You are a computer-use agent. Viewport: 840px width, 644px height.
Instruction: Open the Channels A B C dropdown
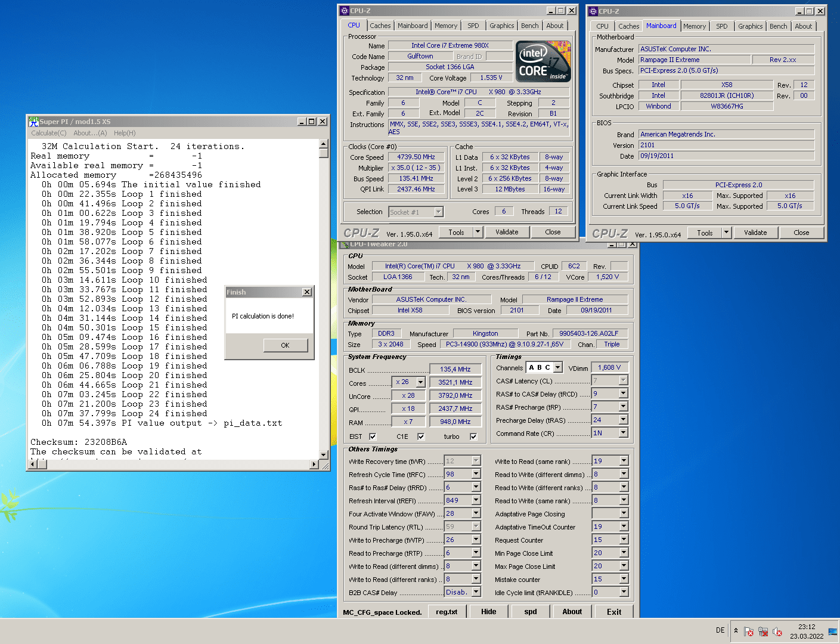(x=558, y=367)
